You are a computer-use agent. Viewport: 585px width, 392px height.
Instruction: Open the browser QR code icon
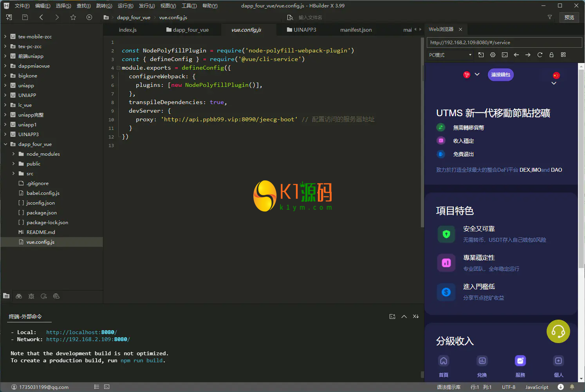[x=563, y=55]
